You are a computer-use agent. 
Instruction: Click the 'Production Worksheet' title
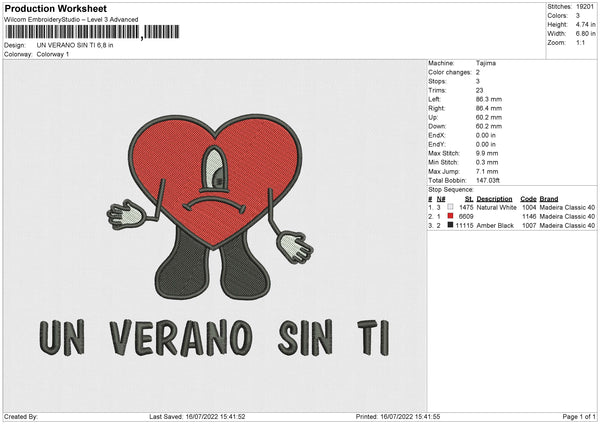56,8
